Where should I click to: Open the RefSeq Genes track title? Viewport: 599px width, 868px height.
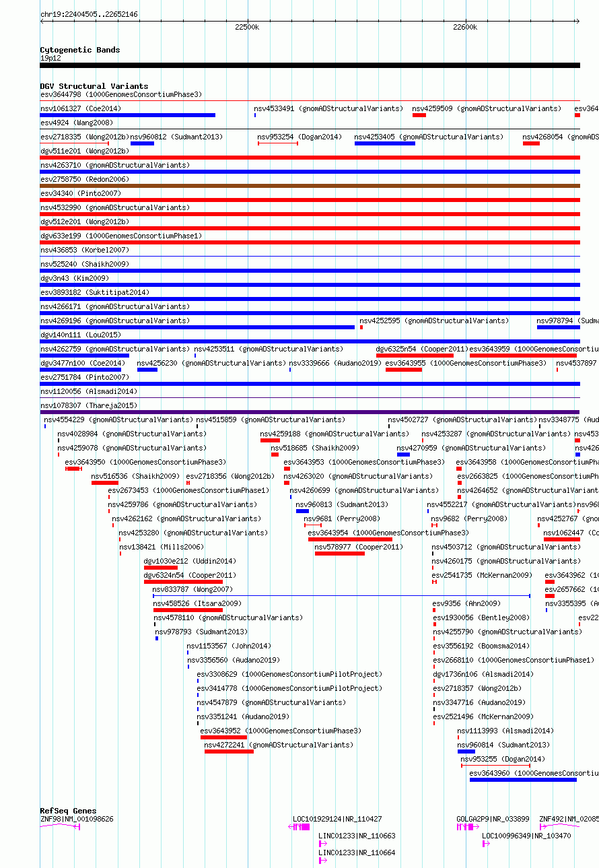68,811
